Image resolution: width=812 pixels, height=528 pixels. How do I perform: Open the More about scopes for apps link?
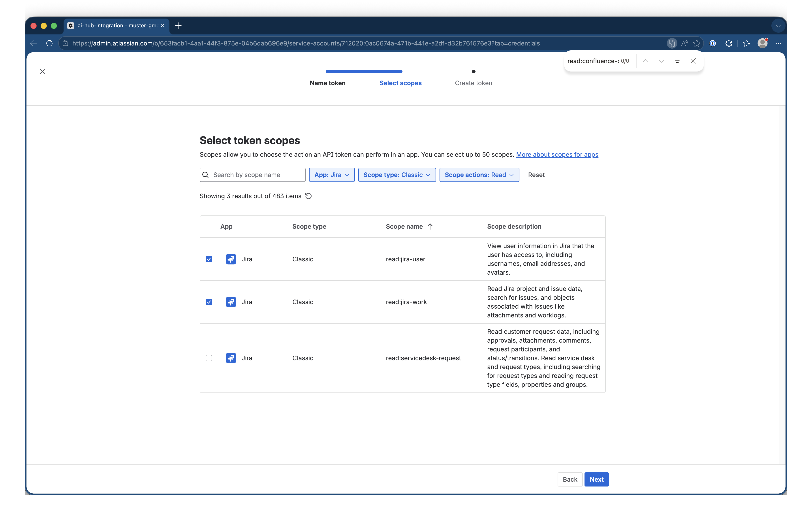[557, 155]
